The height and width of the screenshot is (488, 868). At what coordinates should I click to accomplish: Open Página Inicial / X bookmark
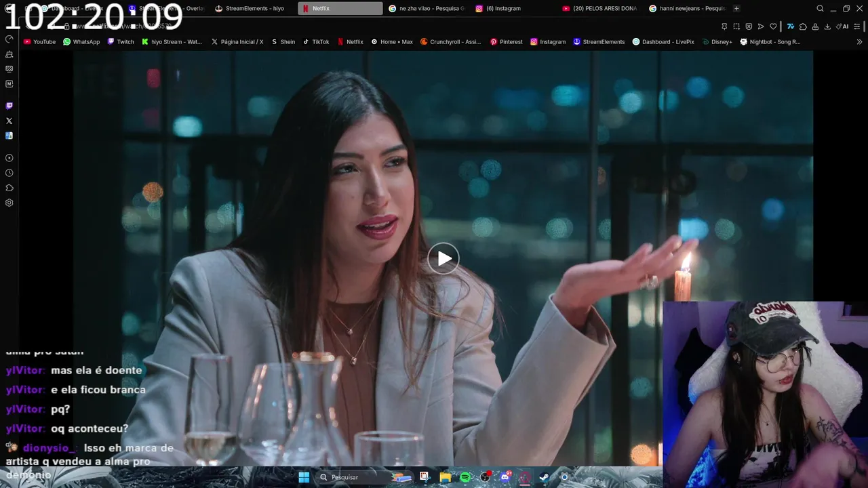[237, 41]
